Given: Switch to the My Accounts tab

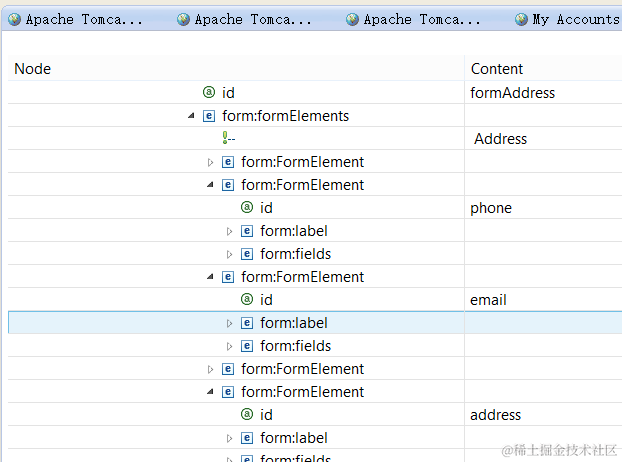Looking at the screenshot, I should coord(567,19).
